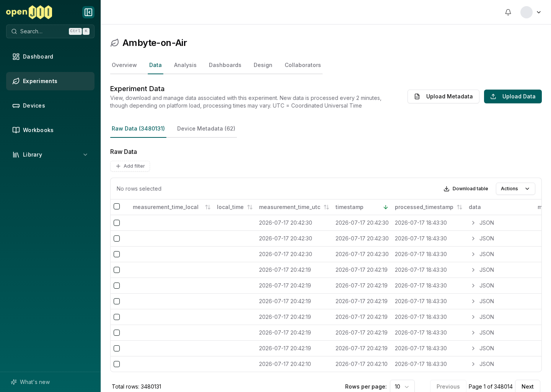Switch to the Collaborators tab
This screenshot has width=551, height=392.
coord(303,65)
